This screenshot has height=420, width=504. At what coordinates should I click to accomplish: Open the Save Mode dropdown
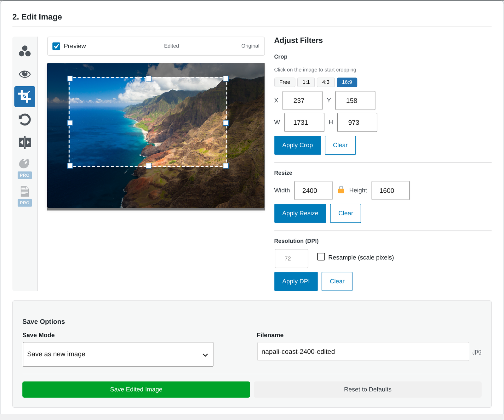pyautogui.click(x=118, y=354)
